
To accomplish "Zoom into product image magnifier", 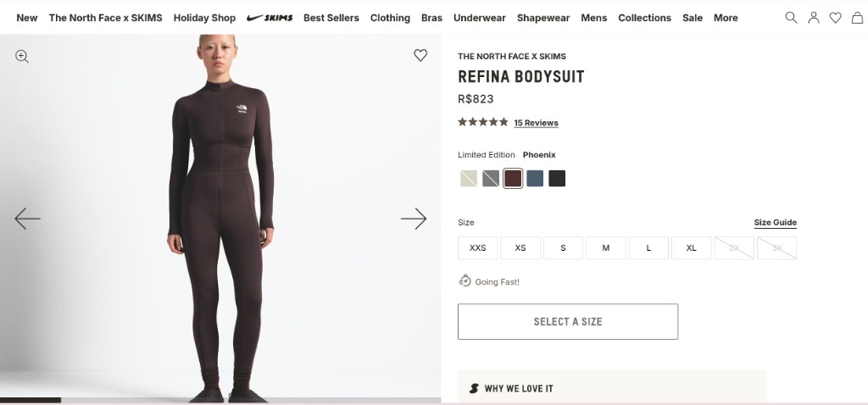I will click(22, 57).
